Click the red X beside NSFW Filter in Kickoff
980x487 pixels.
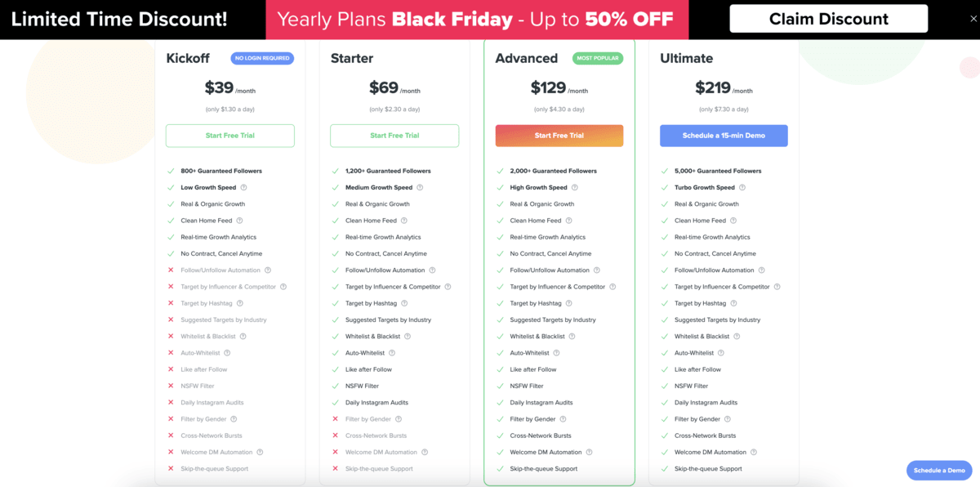(170, 385)
